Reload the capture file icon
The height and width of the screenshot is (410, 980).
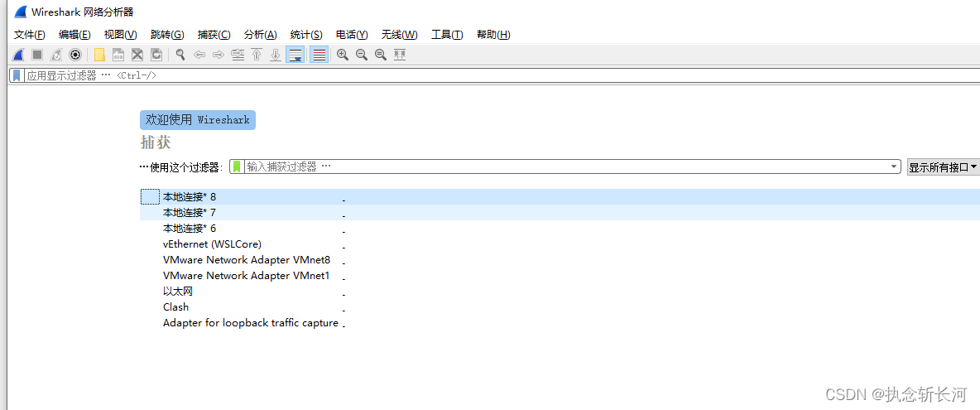pos(156,55)
